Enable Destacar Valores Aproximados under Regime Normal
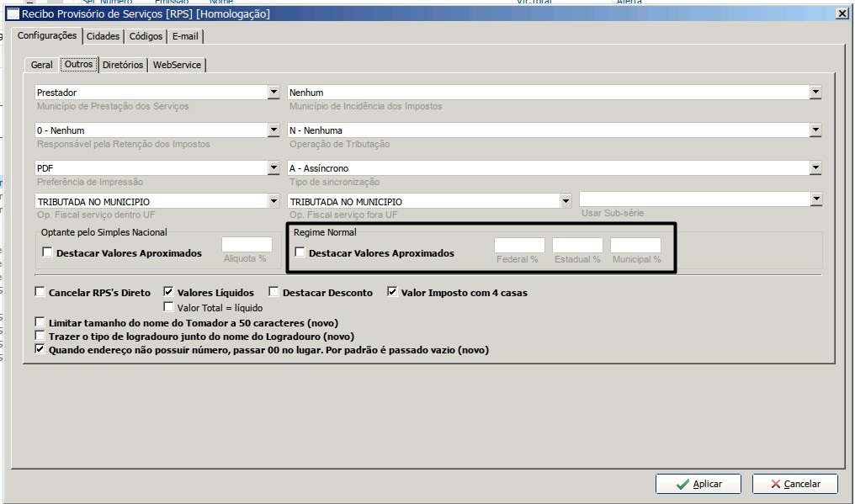Viewport: 855px width, 504px height. point(300,252)
